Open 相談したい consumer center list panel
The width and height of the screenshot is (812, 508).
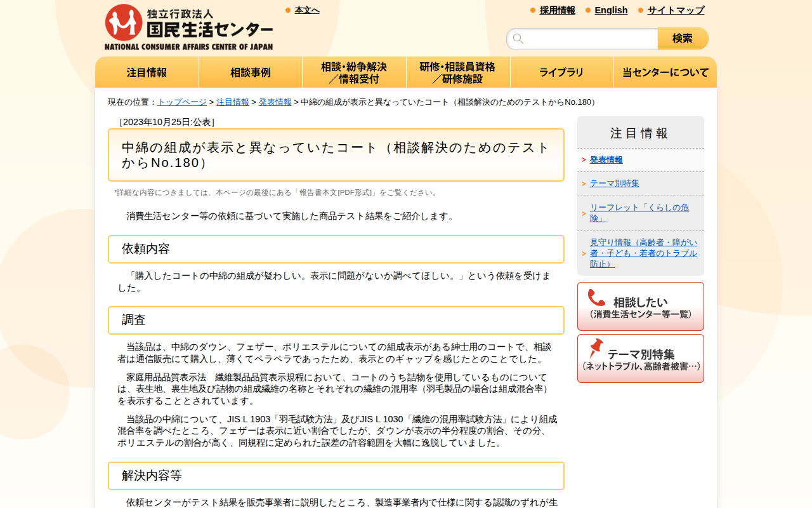point(640,306)
